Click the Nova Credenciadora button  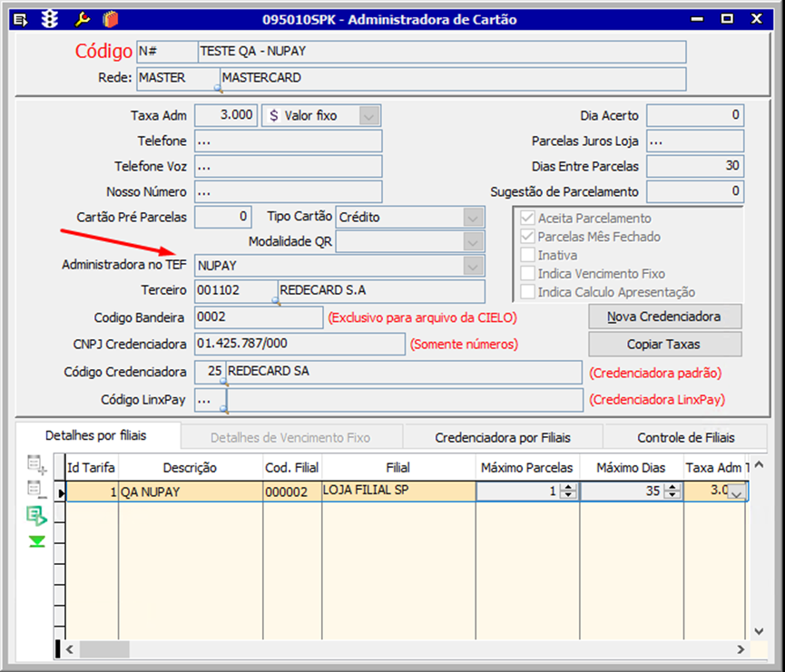click(x=664, y=317)
